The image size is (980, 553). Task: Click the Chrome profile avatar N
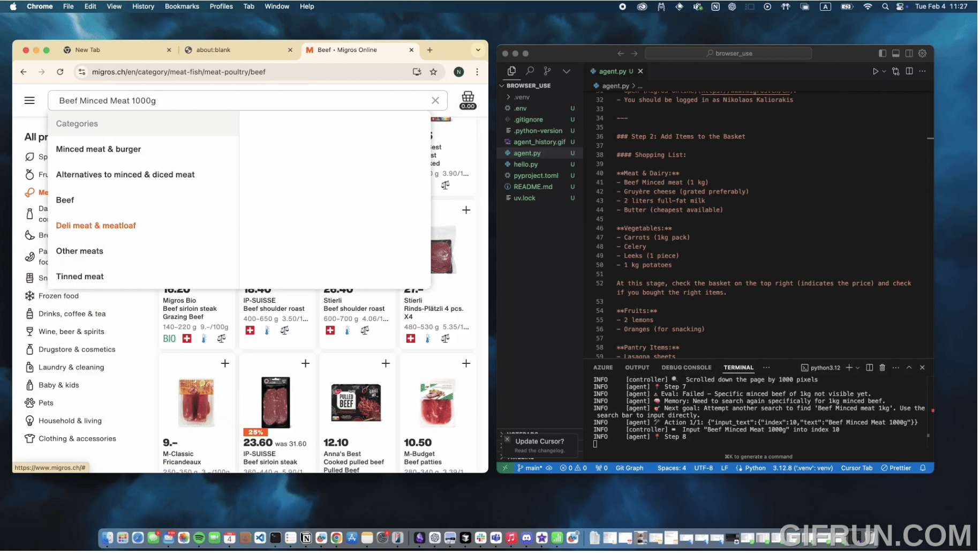(x=460, y=72)
